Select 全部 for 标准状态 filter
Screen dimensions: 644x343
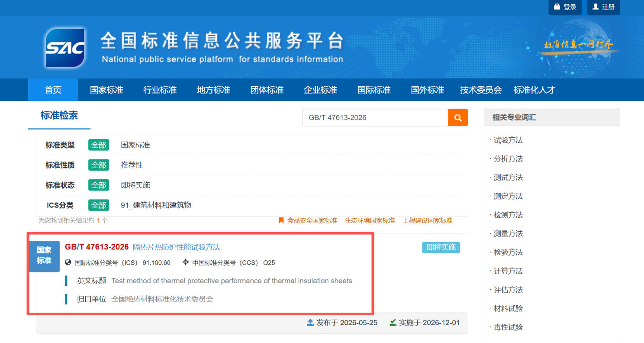pos(99,185)
